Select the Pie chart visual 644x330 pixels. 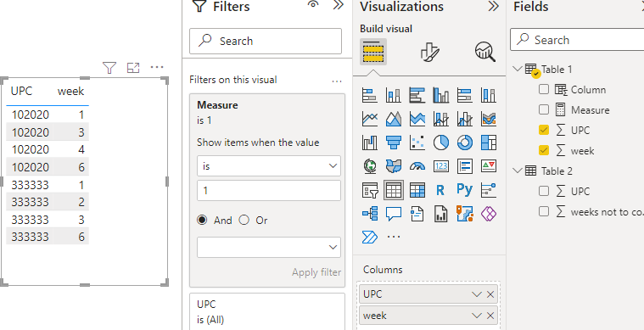point(441,143)
